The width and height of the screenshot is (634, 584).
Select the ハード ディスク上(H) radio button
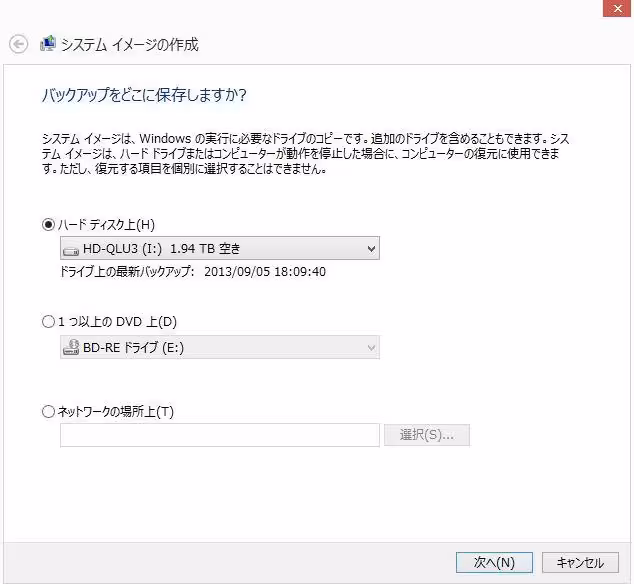(x=48, y=225)
